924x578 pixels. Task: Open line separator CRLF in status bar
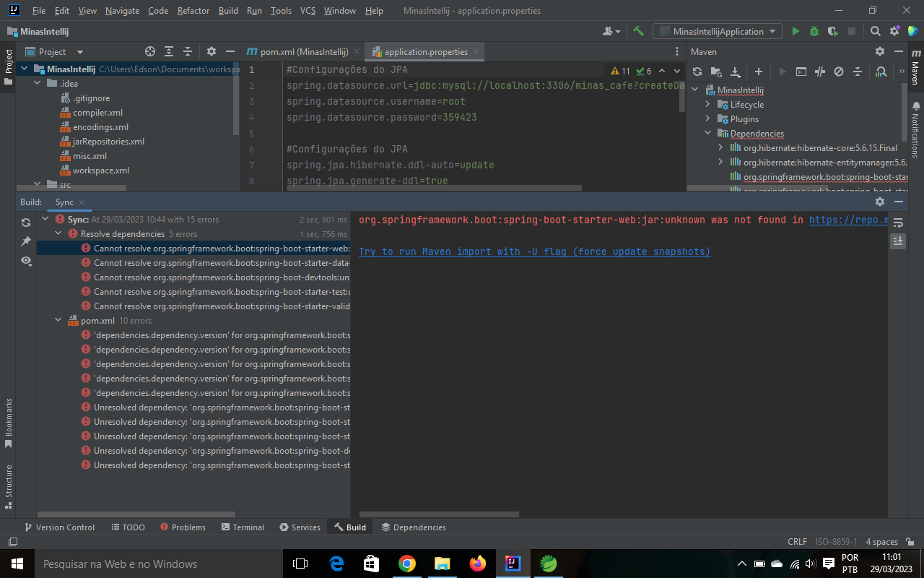797,542
